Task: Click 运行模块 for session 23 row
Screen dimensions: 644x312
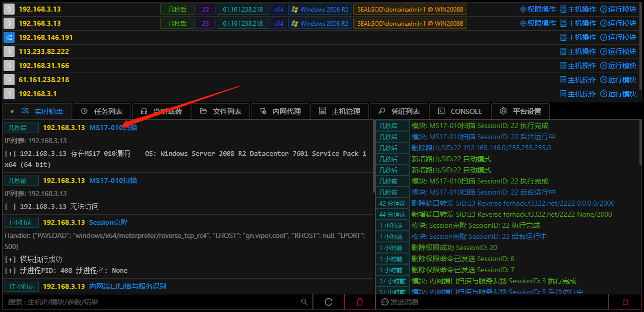Action: (618, 23)
